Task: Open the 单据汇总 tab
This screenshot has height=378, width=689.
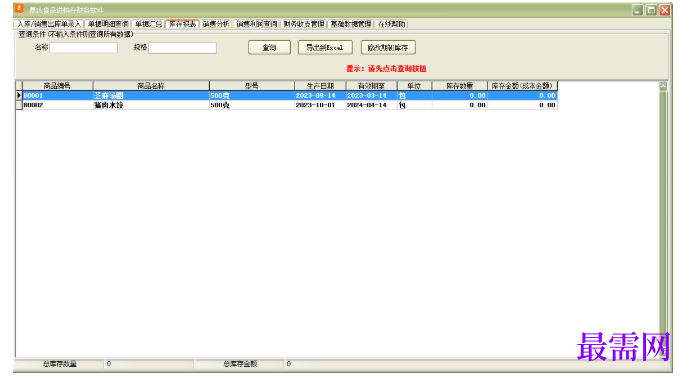Action: [149, 24]
